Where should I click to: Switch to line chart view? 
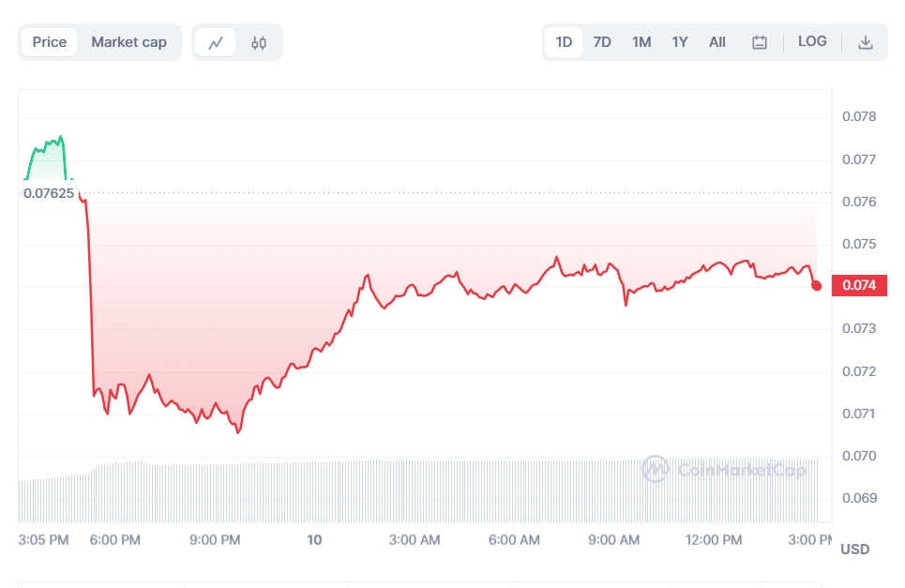pos(216,42)
